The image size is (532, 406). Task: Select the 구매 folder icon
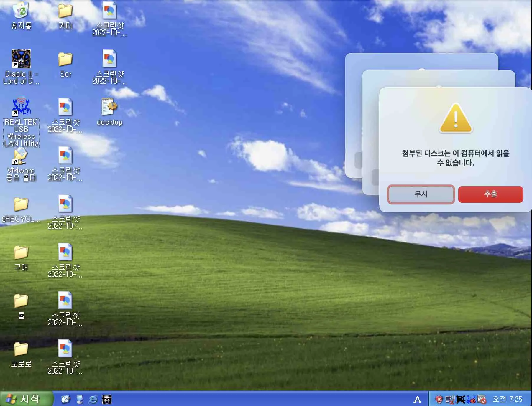pyautogui.click(x=21, y=258)
